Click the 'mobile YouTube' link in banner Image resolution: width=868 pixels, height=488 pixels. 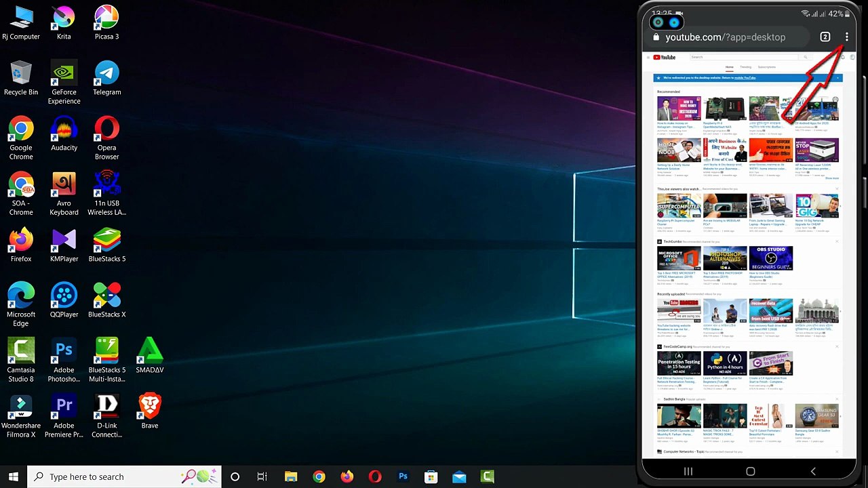[745, 78]
